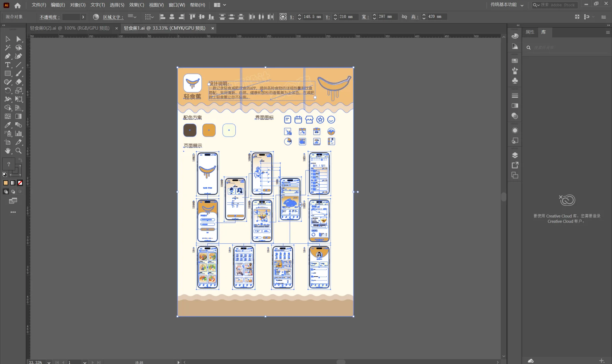612x364 pixels.
Task: Toggle Draw Behind drawing mode
Action: click(x=13, y=191)
